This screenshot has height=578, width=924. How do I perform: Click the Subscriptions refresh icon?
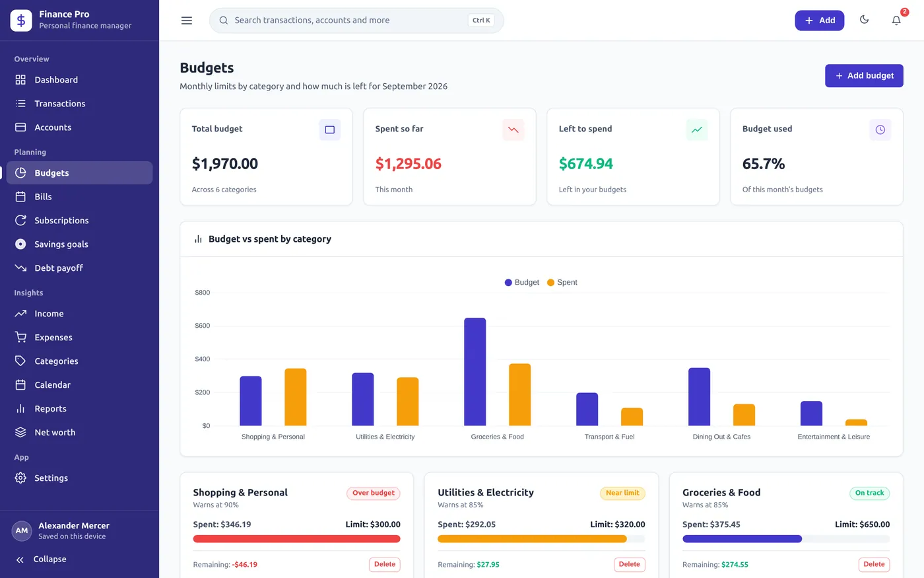pos(20,221)
